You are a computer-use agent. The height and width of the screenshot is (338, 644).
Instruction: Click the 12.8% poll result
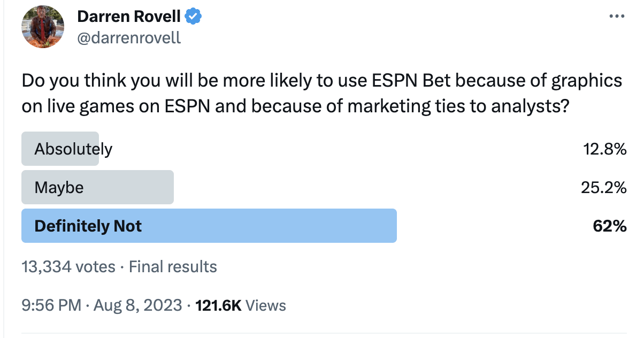605,149
